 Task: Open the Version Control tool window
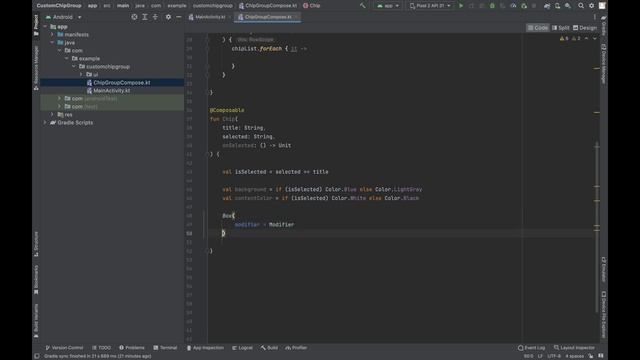click(64, 348)
